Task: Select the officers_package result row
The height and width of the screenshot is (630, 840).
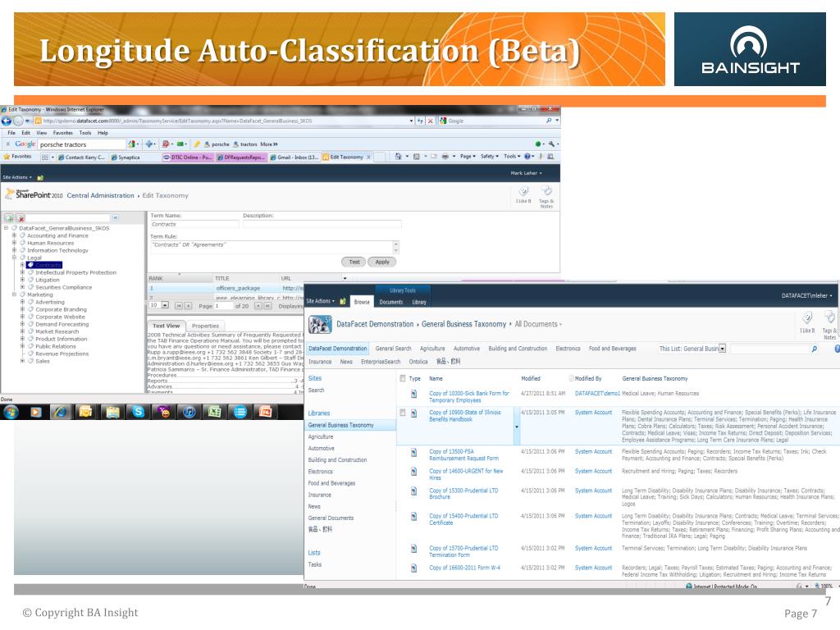Action: pyautogui.click(x=225, y=288)
